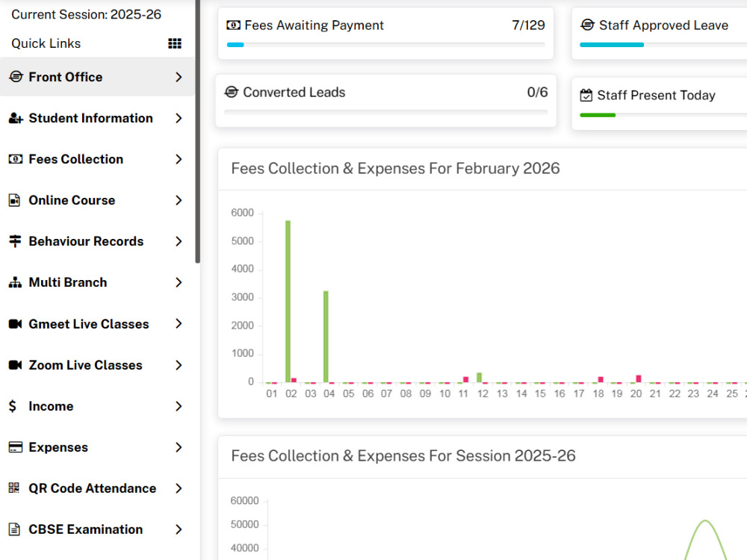Click the Online Course file-video icon

point(15,200)
